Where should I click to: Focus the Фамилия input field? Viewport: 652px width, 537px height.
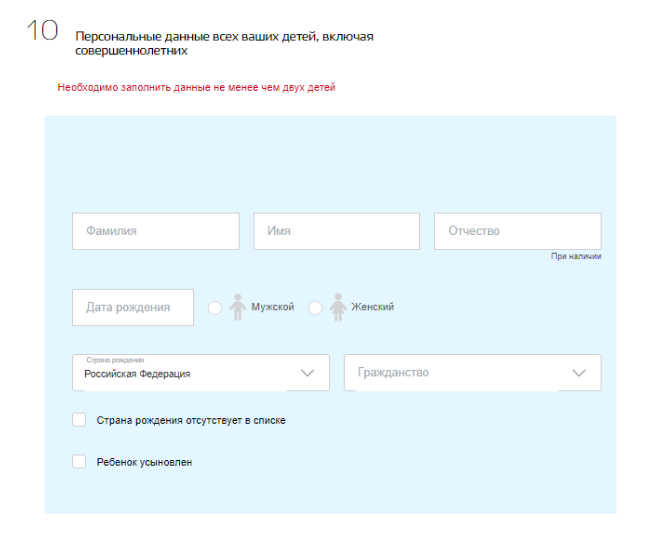[x=155, y=231]
